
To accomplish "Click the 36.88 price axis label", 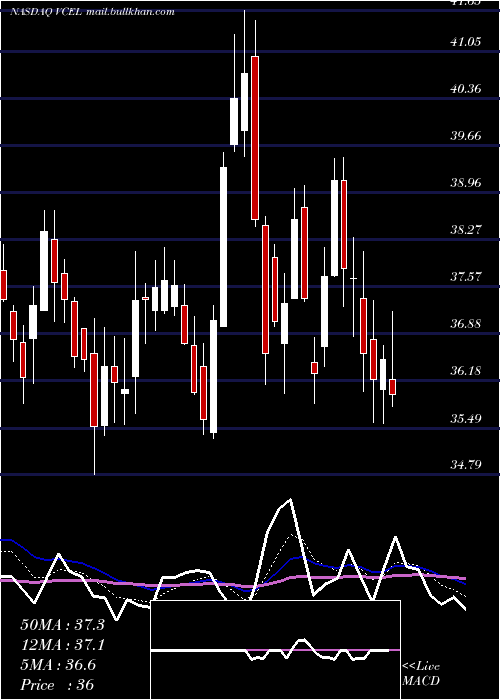I will coord(466,323).
